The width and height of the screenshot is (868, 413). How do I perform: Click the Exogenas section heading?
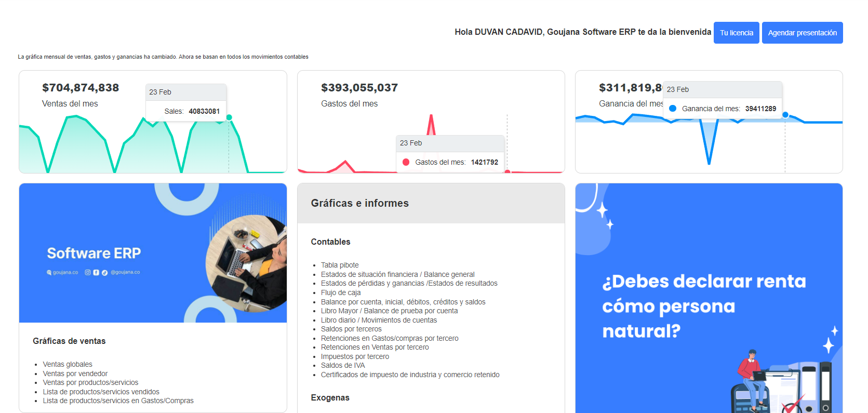coord(330,397)
